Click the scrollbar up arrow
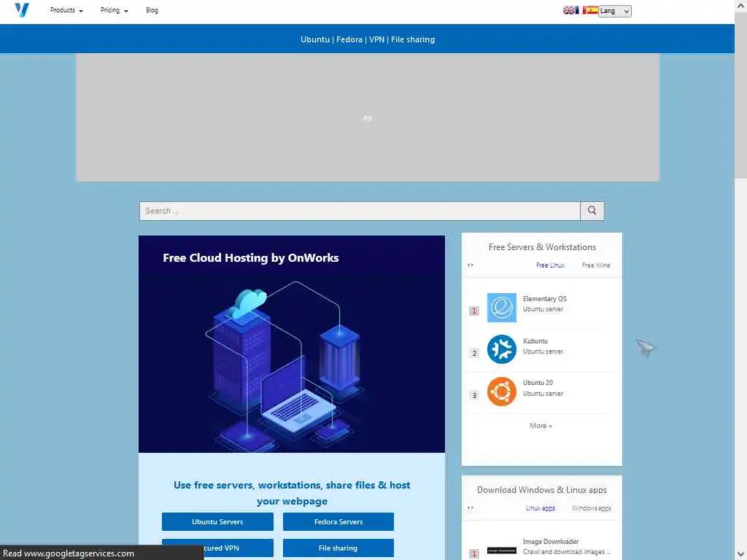 tap(741, 6)
